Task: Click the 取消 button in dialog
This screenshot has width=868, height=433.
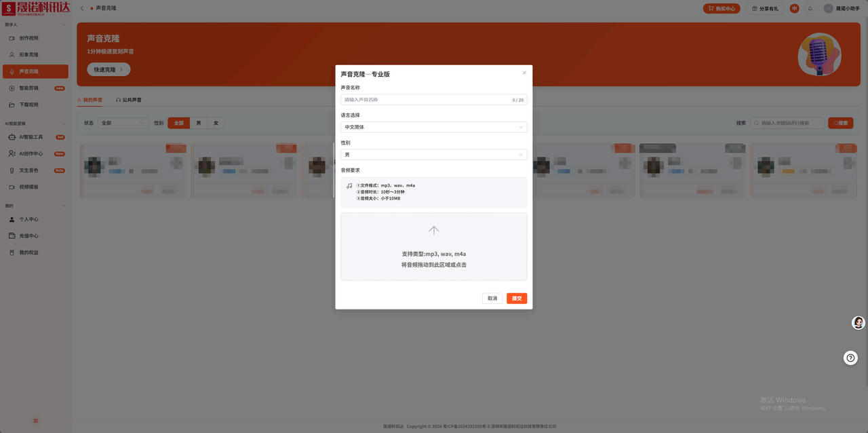Action: [492, 299]
